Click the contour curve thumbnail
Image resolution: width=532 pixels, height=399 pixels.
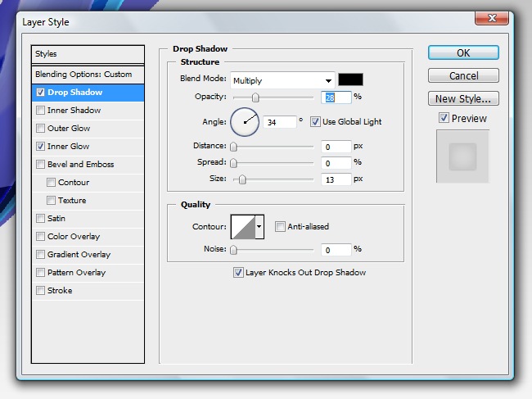[x=243, y=226]
